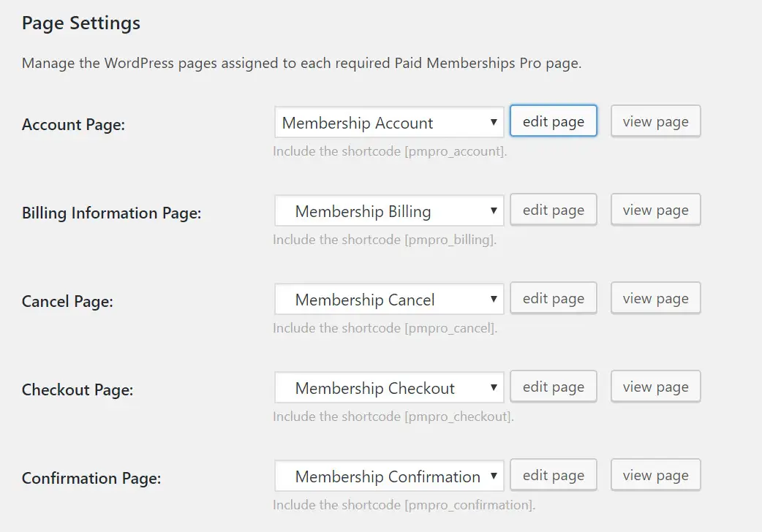Screen dimensions: 762x532
Task: Click view page for Membership Cancel
Action: pyautogui.click(x=655, y=297)
